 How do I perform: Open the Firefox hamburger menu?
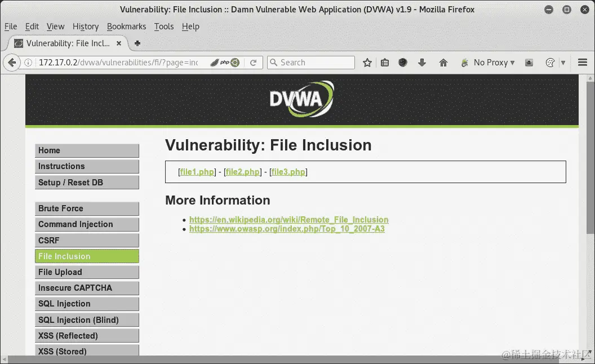pyautogui.click(x=583, y=62)
